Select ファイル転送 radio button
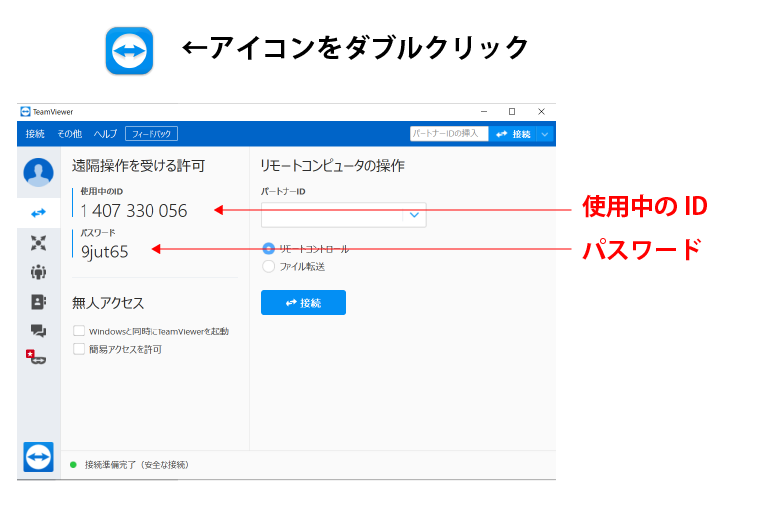The width and height of the screenshot is (760, 530). coord(269,266)
